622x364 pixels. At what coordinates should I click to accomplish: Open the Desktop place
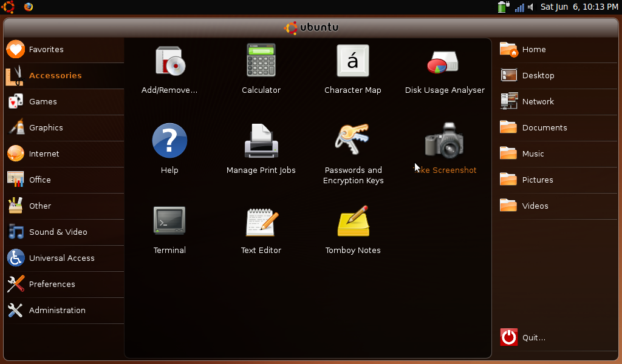tap(558, 76)
